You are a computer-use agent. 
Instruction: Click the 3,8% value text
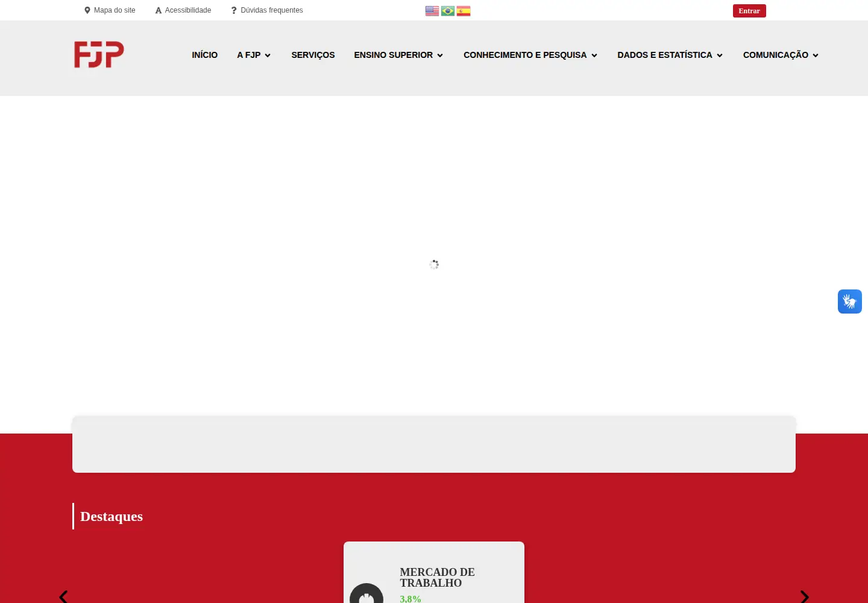point(410,599)
